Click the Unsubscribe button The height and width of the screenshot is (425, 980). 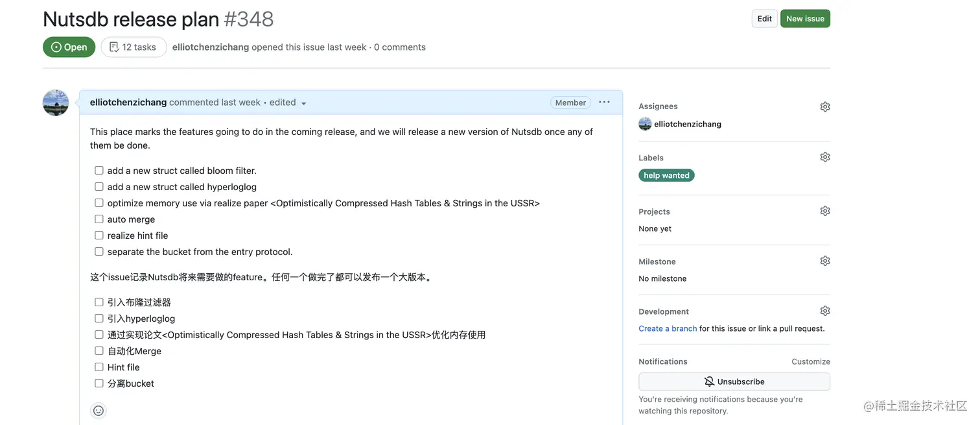click(x=734, y=382)
